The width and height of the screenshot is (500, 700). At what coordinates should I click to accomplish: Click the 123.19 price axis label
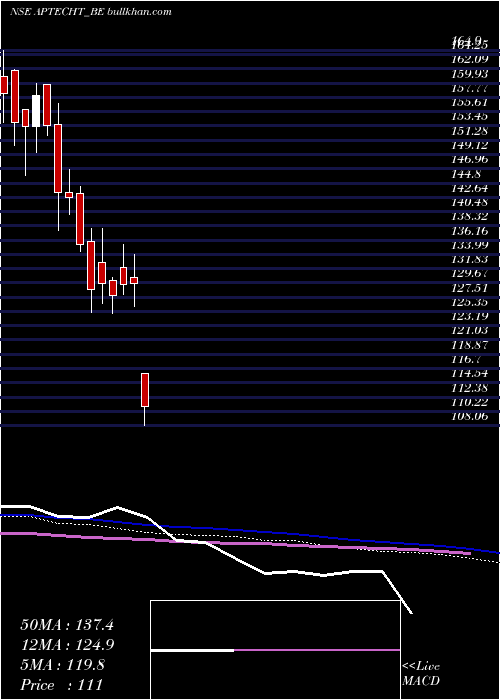pyautogui.click(x=470, y=316)
